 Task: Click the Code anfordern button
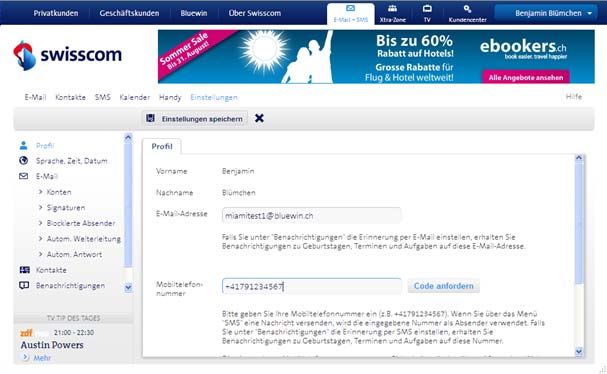(x=444, y=286)
